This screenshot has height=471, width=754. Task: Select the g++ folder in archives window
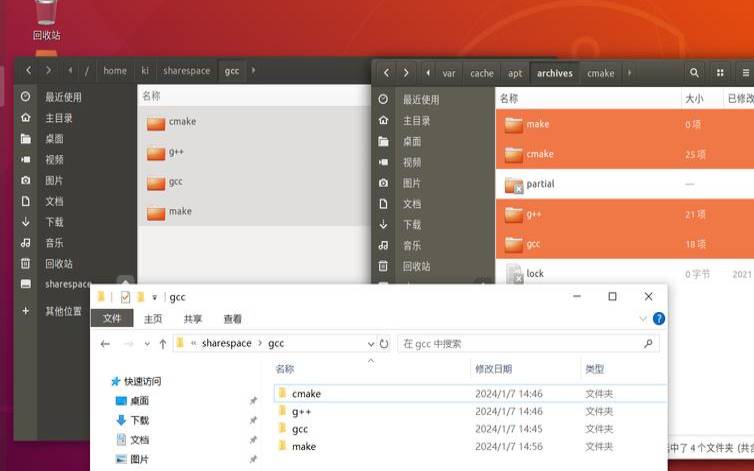625,215
